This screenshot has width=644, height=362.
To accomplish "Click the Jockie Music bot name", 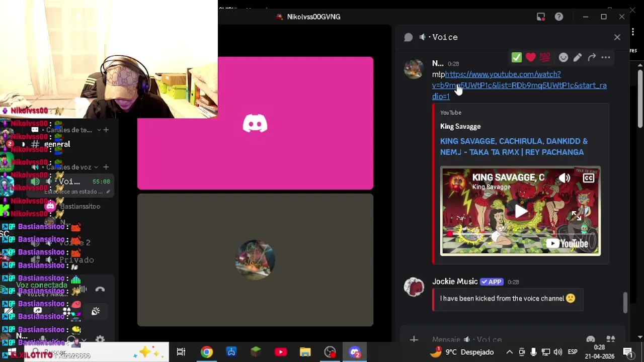I will click(x=455, y=282).
